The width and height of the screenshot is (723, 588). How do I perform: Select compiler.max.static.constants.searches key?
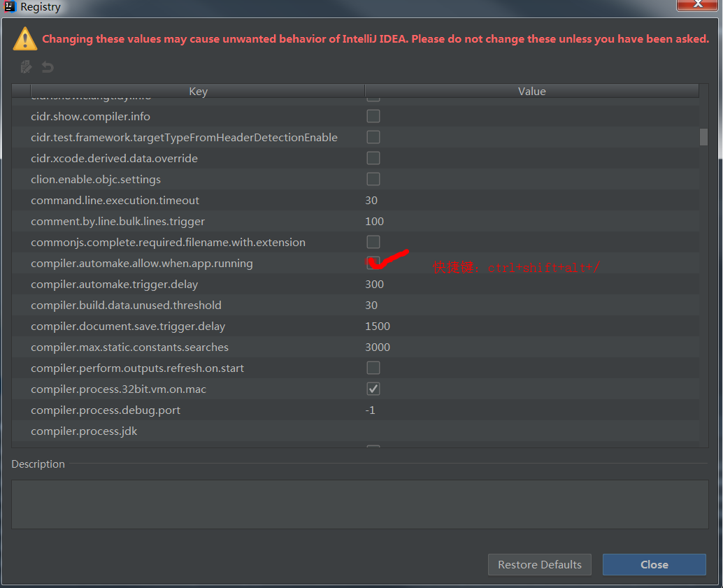pyautogui.click(x=129, y=347)
